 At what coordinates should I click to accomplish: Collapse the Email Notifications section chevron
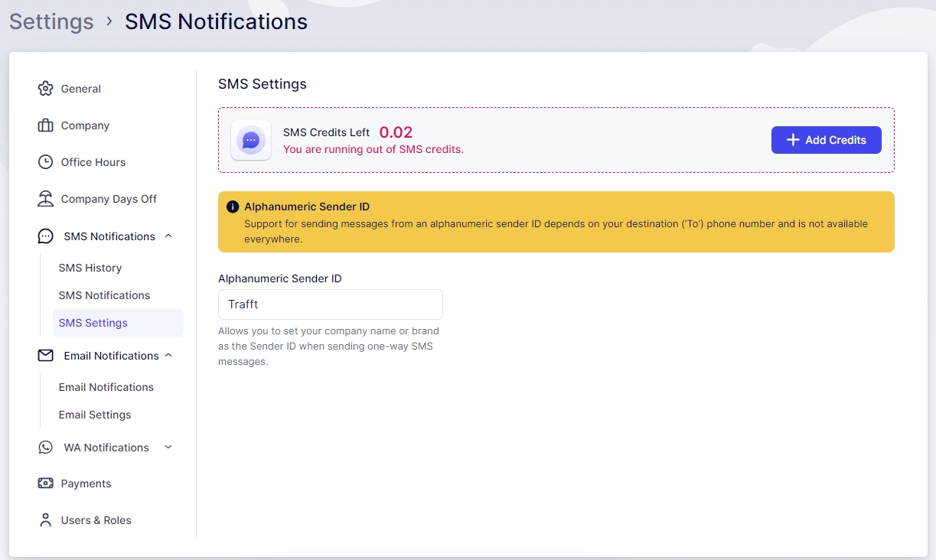[x=168, y=356]
